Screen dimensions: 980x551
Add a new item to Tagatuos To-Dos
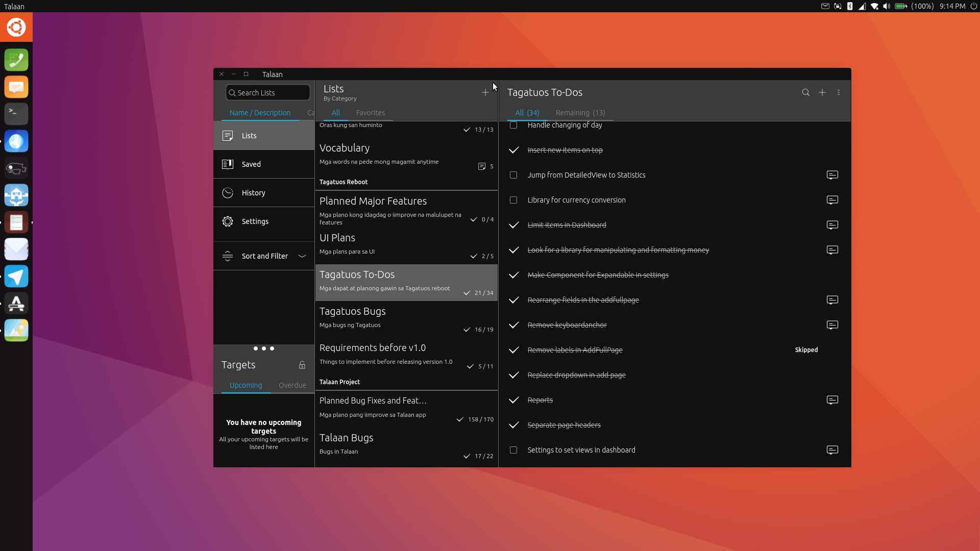click(x=822, y=92)
